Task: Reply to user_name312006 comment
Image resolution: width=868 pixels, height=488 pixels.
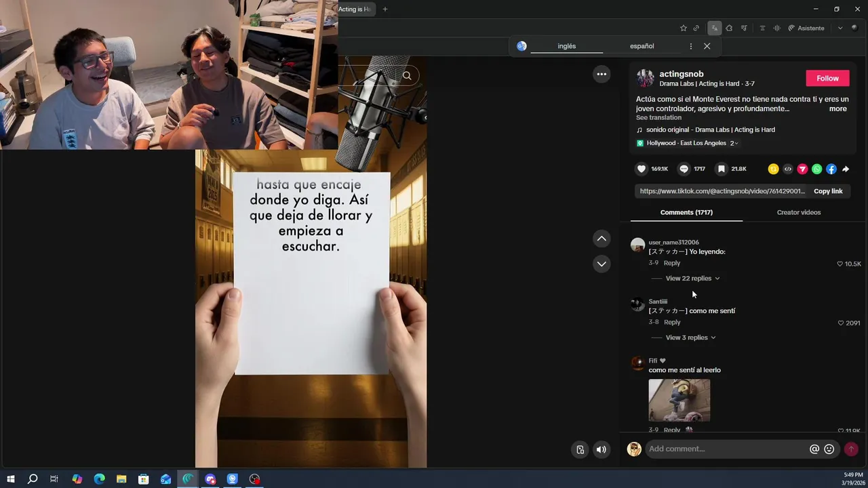Action: coord(671,263)
